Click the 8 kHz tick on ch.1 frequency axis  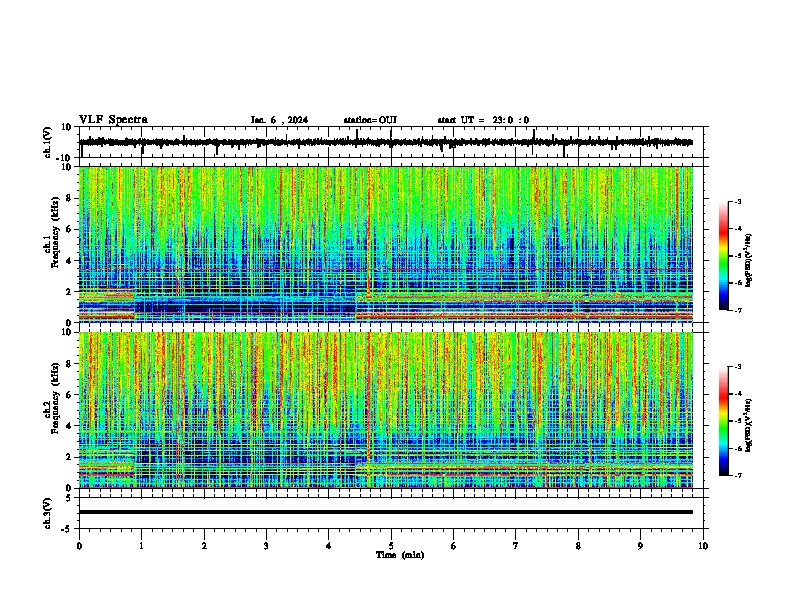70,198
